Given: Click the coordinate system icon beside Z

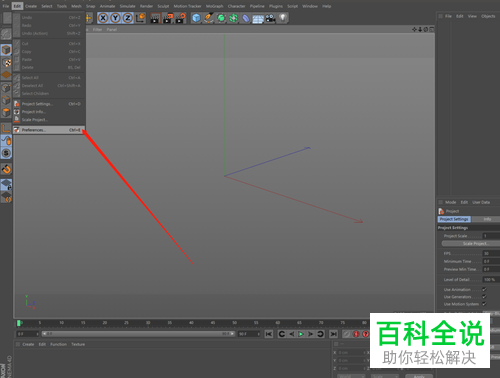Looking at the screenshot, I should (x=140, y=18).
